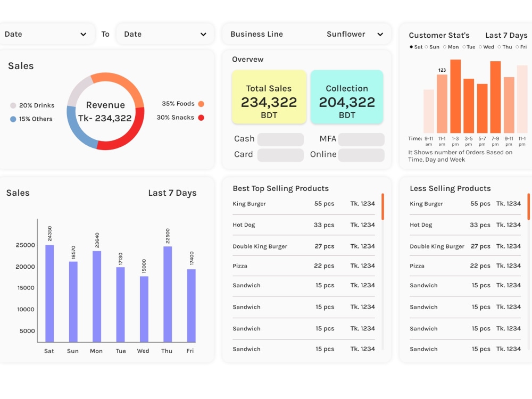This screenshot has width=532, height=399.
Task: Click the Cash amount field
Action: point(280,139)
